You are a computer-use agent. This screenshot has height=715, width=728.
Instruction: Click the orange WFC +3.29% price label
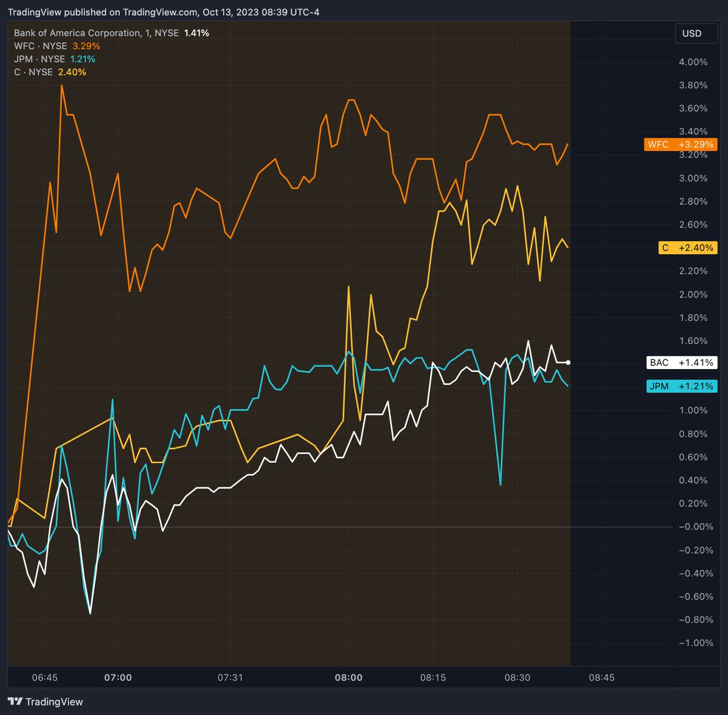[681, 144]
